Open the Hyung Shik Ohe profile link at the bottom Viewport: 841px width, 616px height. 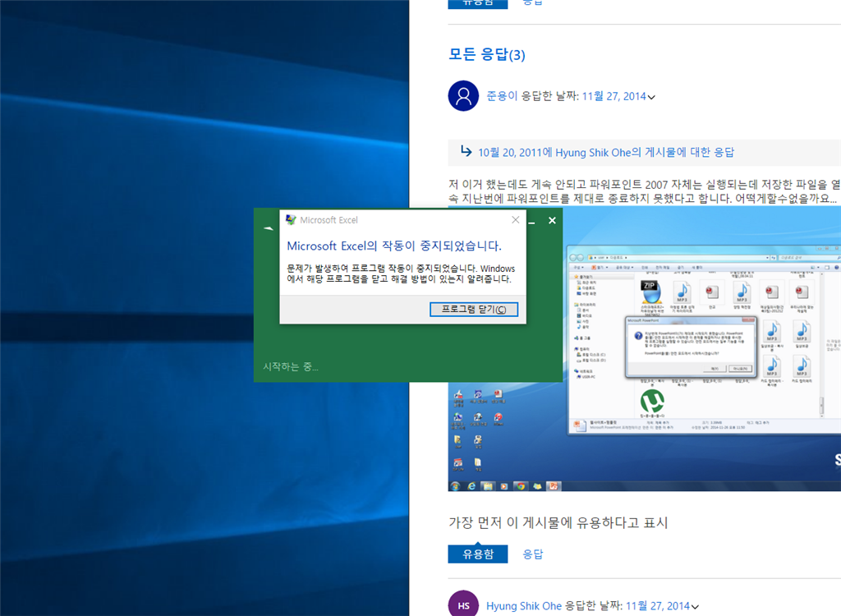tap(524, 606)
